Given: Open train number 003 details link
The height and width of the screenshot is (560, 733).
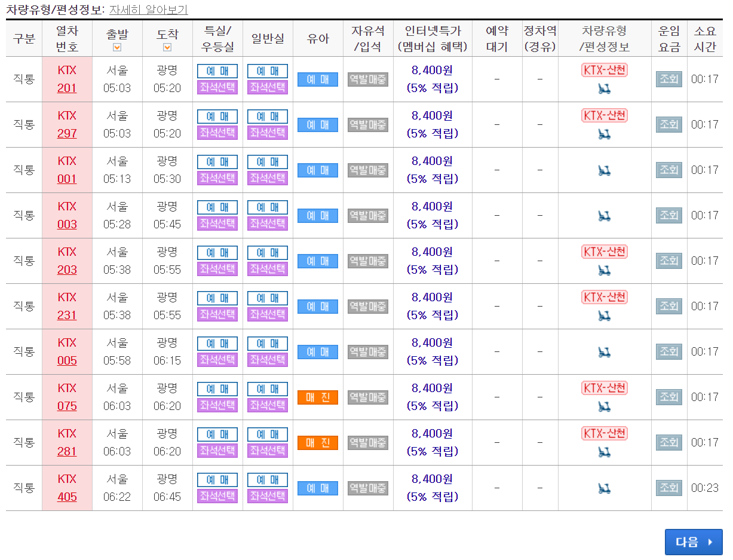Looking at the screenshot, I should pos(67,225).
